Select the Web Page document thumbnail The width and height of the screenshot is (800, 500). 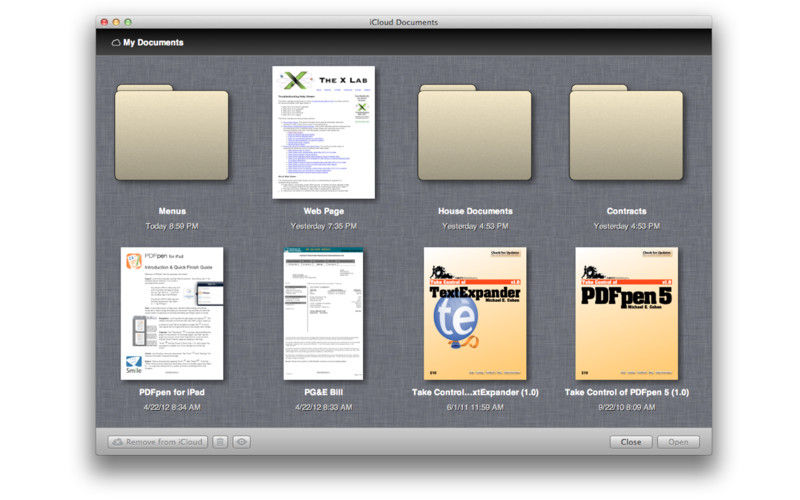coord(323,132)
